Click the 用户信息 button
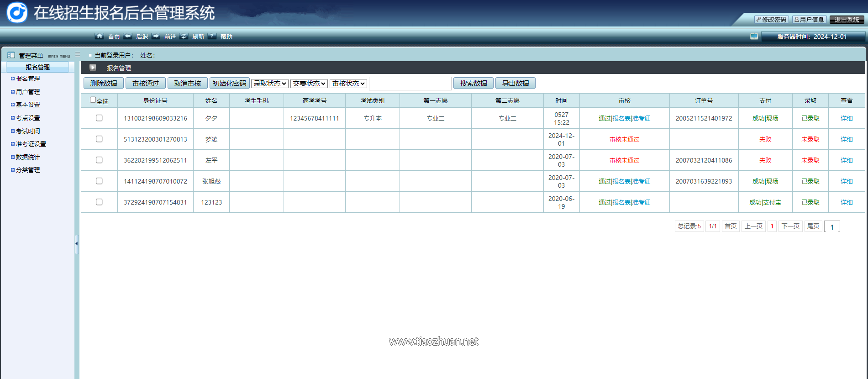This screenshot has height=379, width=868. click(x=809, y=20)
